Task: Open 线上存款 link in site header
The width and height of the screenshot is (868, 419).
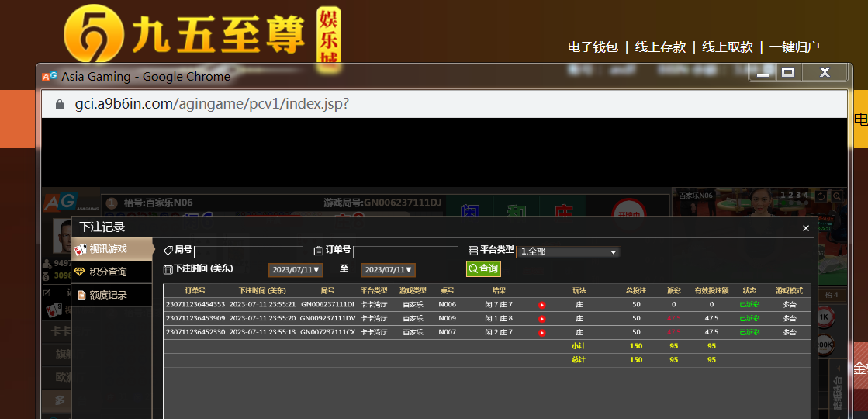Action: coord(660,47)
